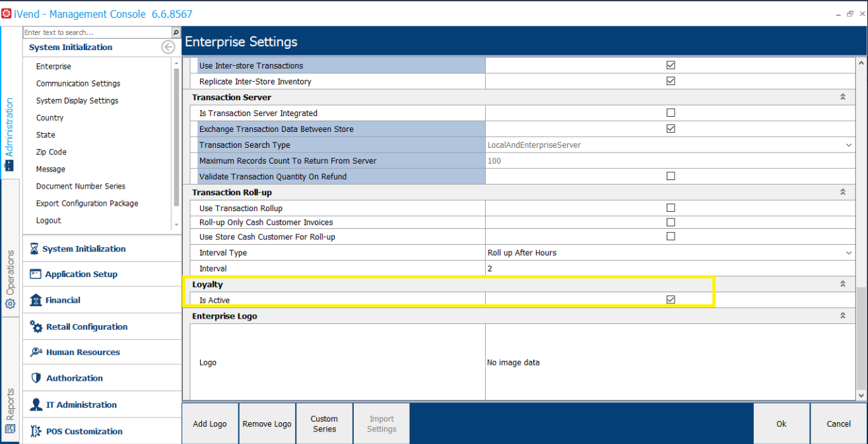Click the Maximum Records Count value field
Screen dimensions: 868x444
tap(670, 161)
